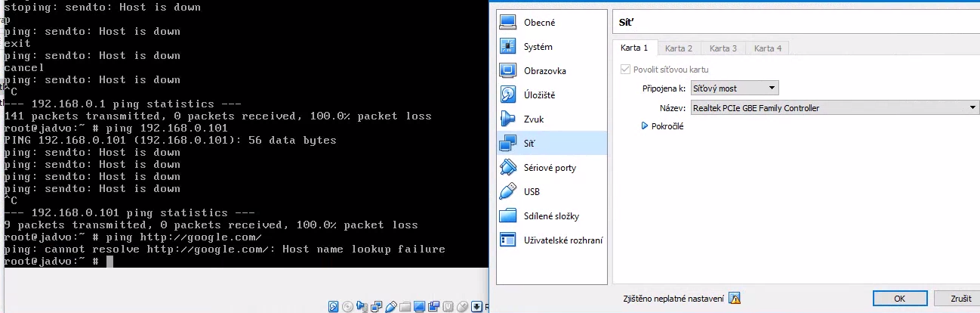Open the Úložiště settings category

[551, 95]
